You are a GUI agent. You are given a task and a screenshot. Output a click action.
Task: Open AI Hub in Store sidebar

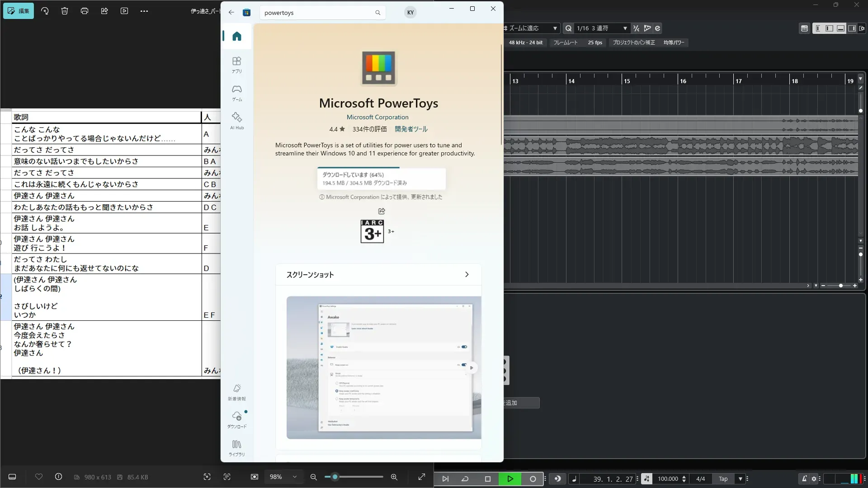point(236,121)
